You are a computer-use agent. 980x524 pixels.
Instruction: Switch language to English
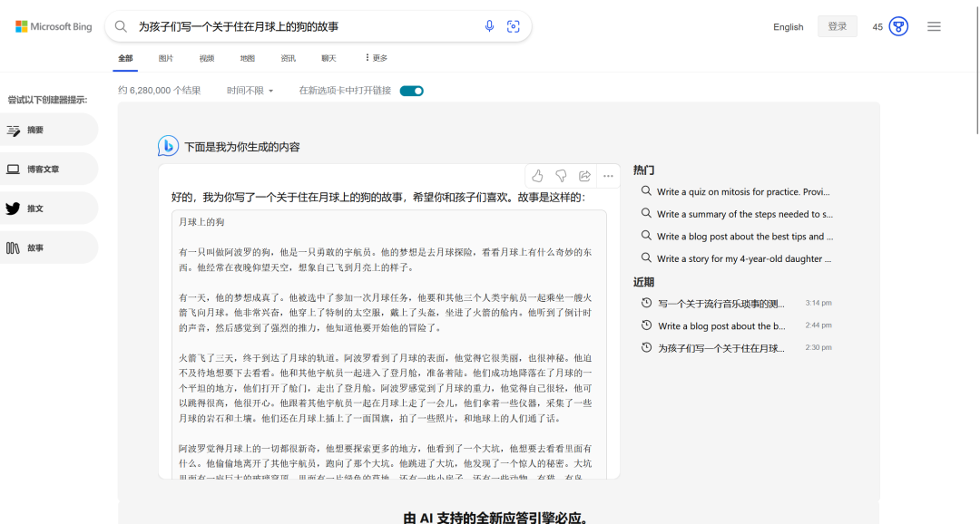pyautogui.click(x=788, y=27)
